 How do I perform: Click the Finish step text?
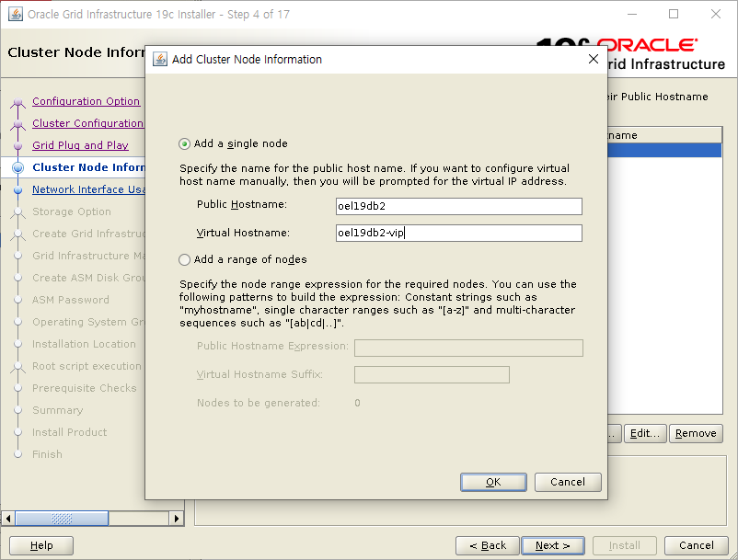(47, 454)
